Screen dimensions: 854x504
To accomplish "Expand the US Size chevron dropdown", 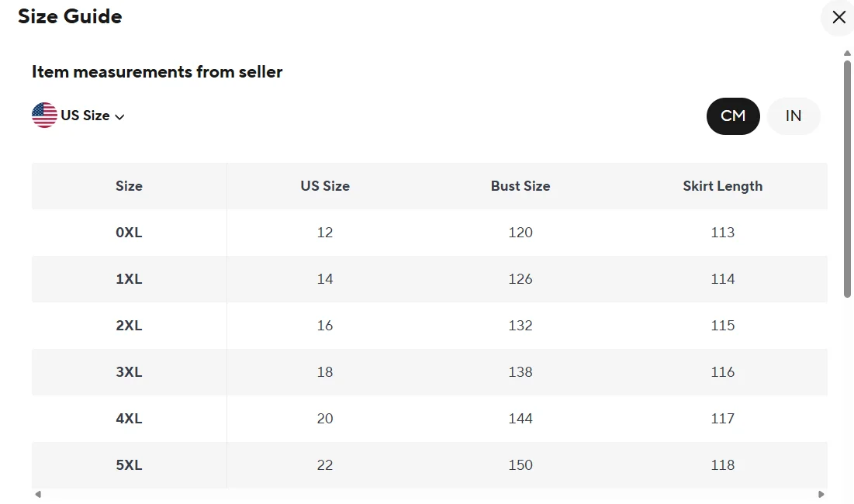I will pyautogui.click(x=119, y=116).
